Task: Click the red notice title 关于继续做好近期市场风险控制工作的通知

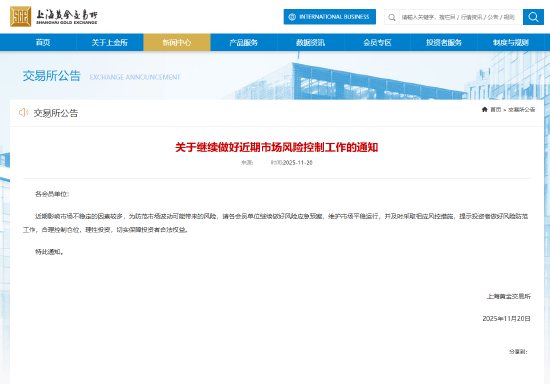Action: click(x=276, y=147)
